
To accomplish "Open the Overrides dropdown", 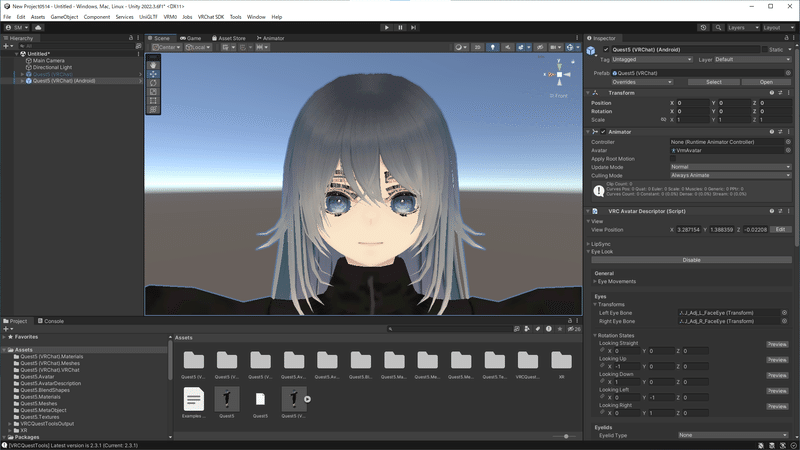I will coord(642,82).
